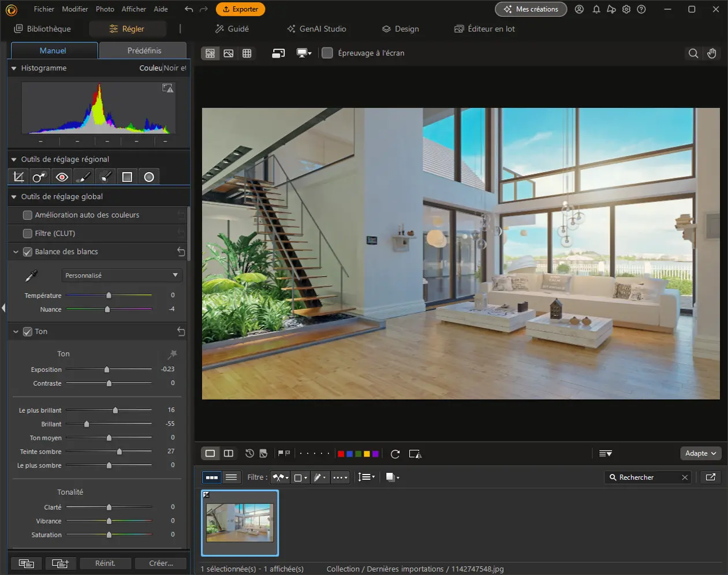Select the image thumbnail in the filmstrip
The width and height of the screenshot is (728, 575).
click(x=240, y=522)
